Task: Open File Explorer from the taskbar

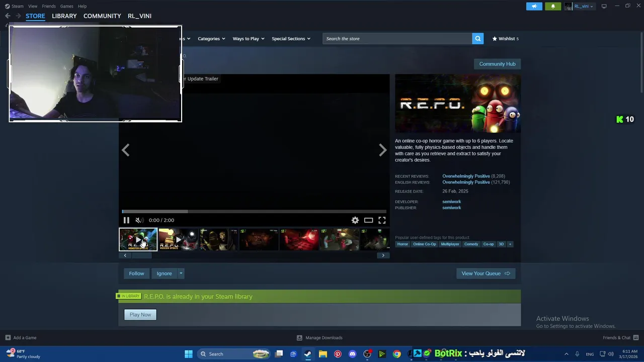Action: point(323,354)
